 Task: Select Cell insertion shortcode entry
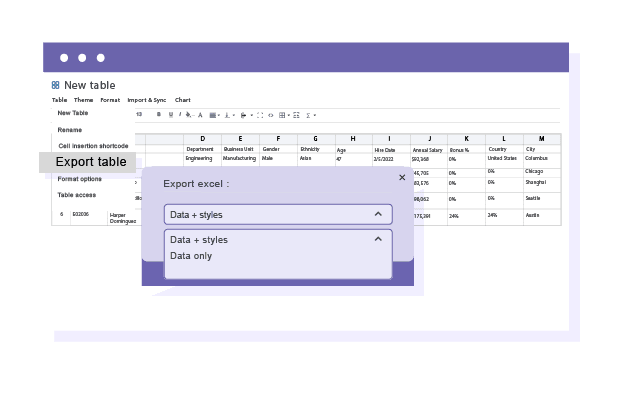point(93,146)
